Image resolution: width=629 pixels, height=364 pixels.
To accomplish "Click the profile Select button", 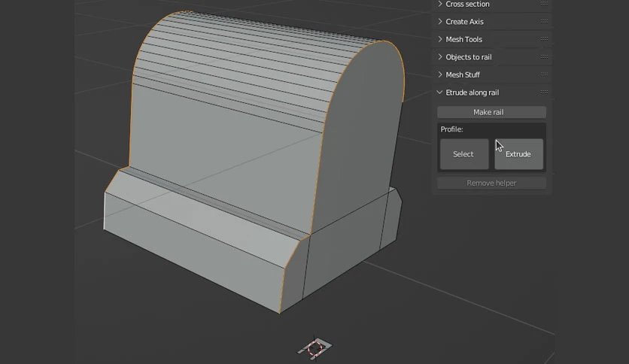I will point(464,154).
